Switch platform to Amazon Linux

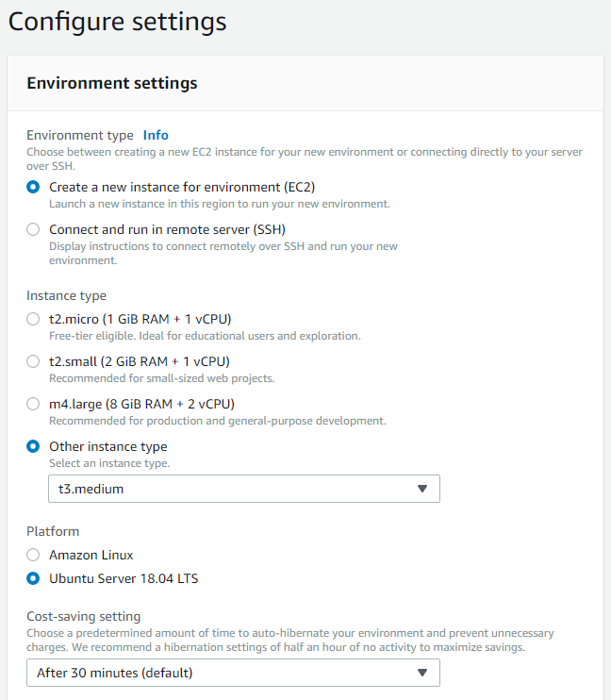coord(34,555)
